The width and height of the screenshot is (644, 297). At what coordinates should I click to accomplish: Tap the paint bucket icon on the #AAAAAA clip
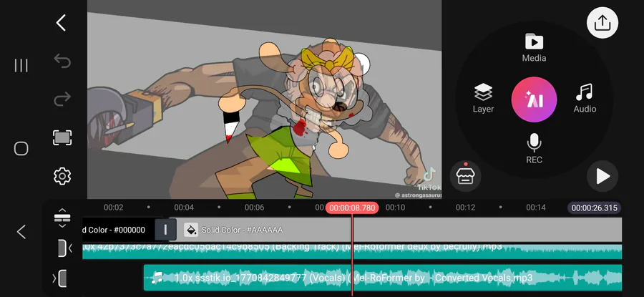tap(191, 230)
